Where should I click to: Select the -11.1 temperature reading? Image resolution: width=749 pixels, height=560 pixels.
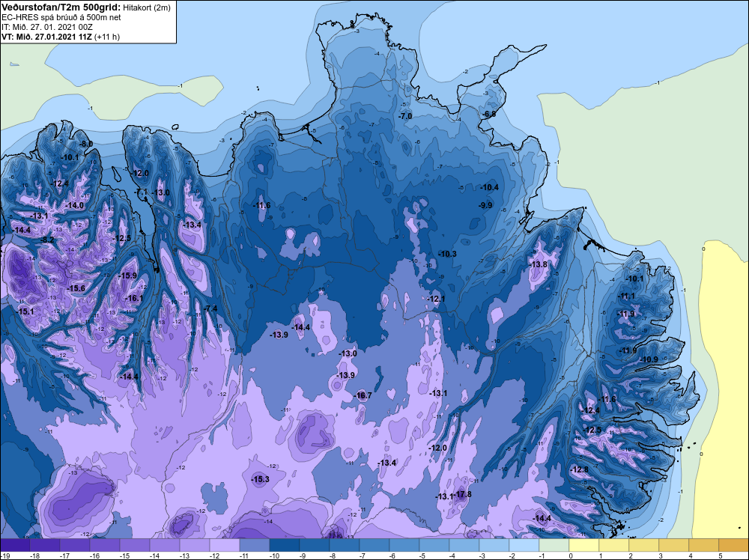tap(626, 296)
